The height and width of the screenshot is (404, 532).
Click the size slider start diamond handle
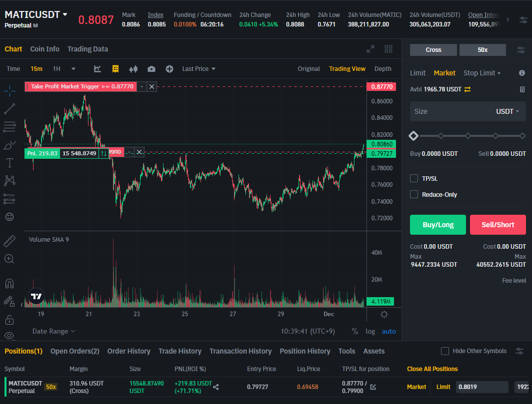[x=413, y=136]
